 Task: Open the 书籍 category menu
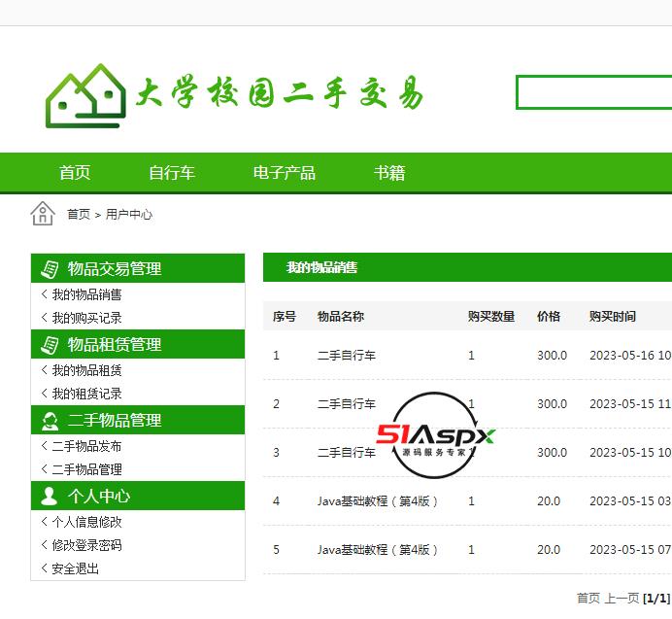389,173
